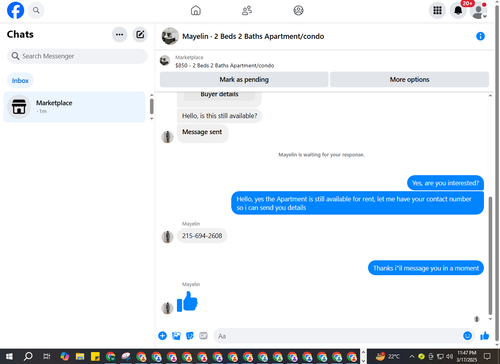Click the Marketplace storefront icon in chat list

(19, 107)
